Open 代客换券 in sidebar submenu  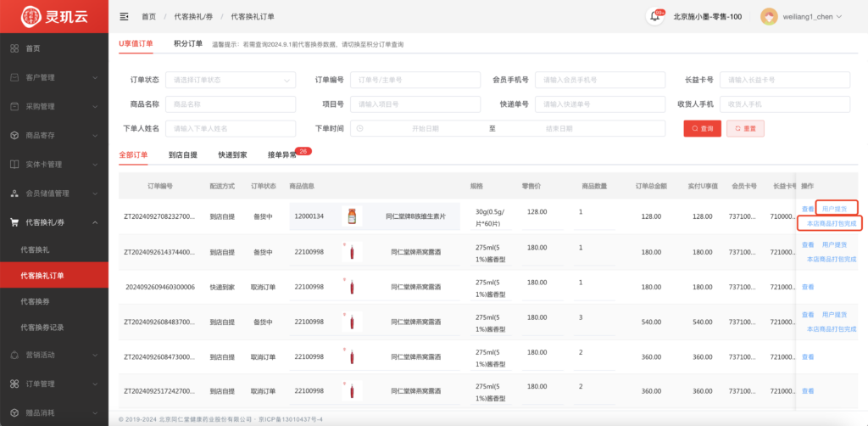click(x=35, y=301)
